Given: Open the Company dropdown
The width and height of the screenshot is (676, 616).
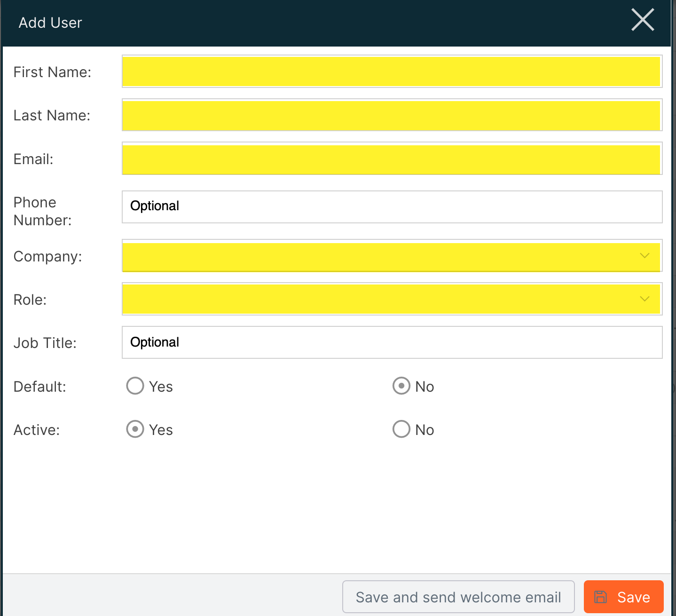Looking at the screenshot, I should pyautogui.click(x=392, y=256).
